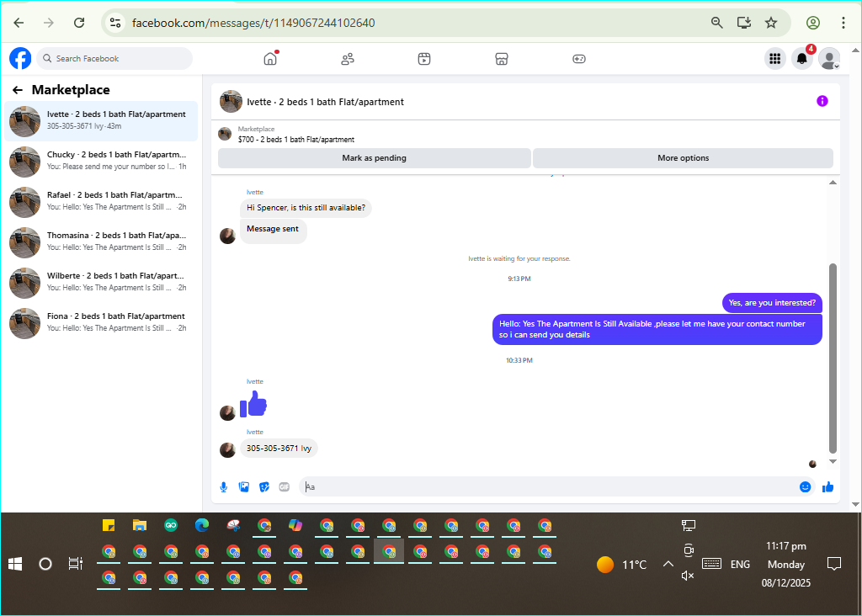Screen dimensions: 862x616
Task: Open site information icon in address bar
Action: [x=114, y=23]
